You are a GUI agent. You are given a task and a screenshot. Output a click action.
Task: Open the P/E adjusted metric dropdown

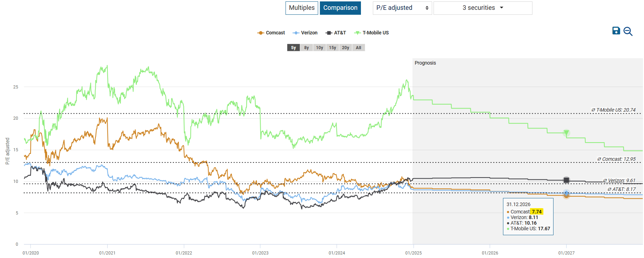pos(402,8)
